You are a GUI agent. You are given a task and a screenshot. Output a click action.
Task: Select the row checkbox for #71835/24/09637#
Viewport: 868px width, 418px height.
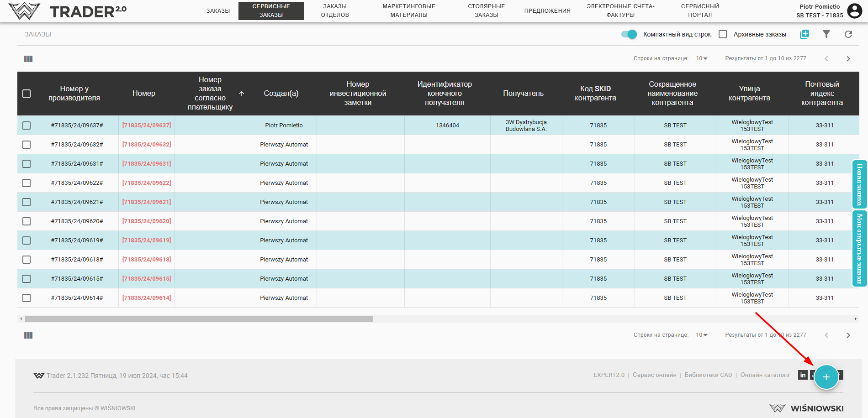[26, 125]
